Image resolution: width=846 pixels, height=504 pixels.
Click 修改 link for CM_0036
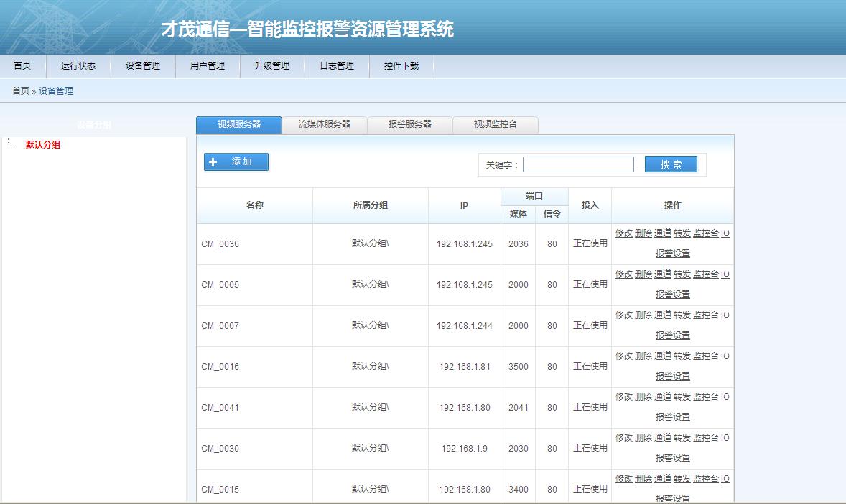[x=623, y=233]
